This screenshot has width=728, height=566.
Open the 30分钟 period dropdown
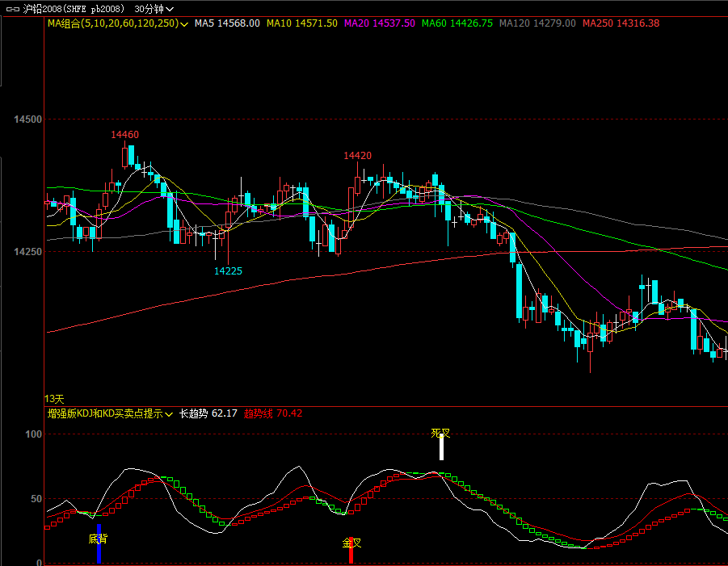pos(154,9)
